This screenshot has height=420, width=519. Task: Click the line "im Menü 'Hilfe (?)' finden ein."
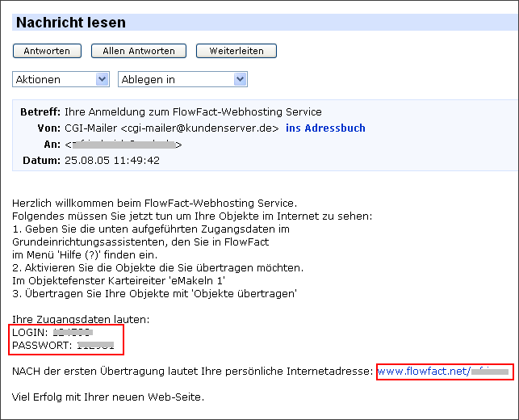click(85, 255)
